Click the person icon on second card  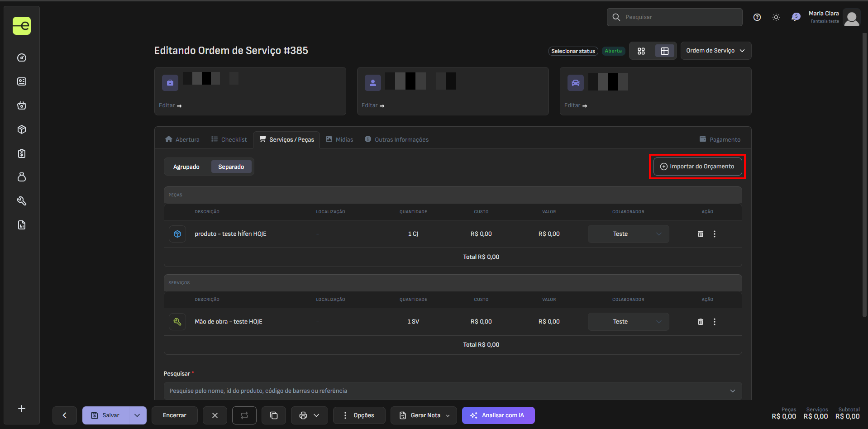click(373, 83)
